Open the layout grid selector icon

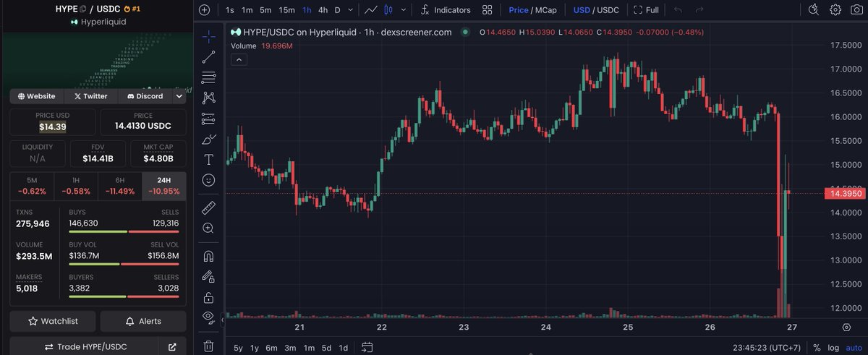(x=488, y=10)
